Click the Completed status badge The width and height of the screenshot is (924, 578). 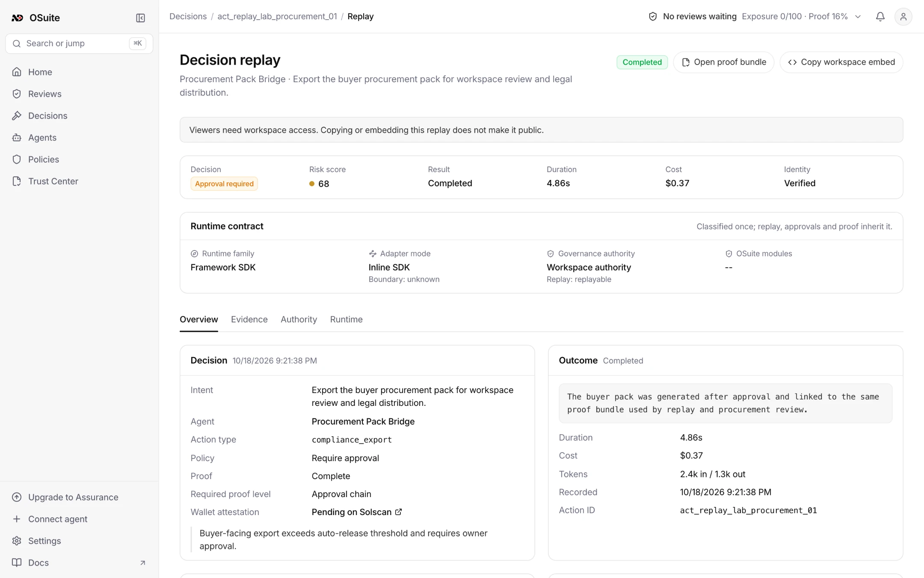[x=642, y=62]
